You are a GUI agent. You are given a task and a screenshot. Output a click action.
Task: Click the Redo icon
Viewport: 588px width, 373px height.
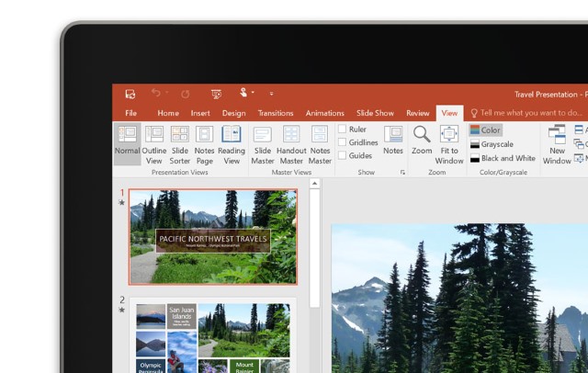[x=186, y=94]
